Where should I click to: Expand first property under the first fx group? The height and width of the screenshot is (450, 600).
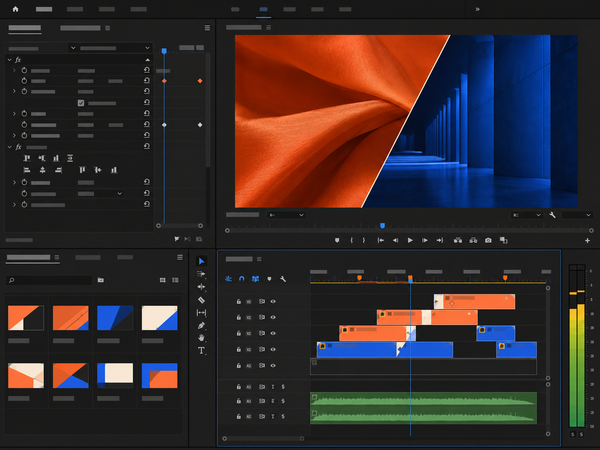pos(14,70)
